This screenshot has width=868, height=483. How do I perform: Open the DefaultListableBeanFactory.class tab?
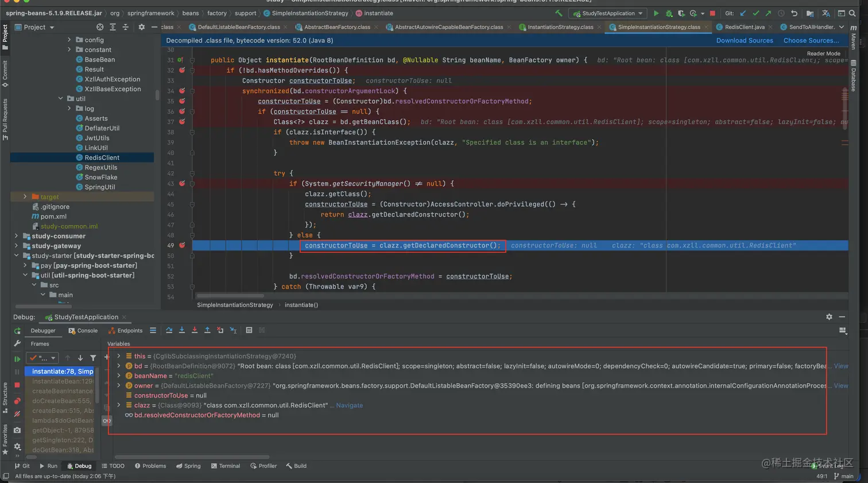coord(238,27)
